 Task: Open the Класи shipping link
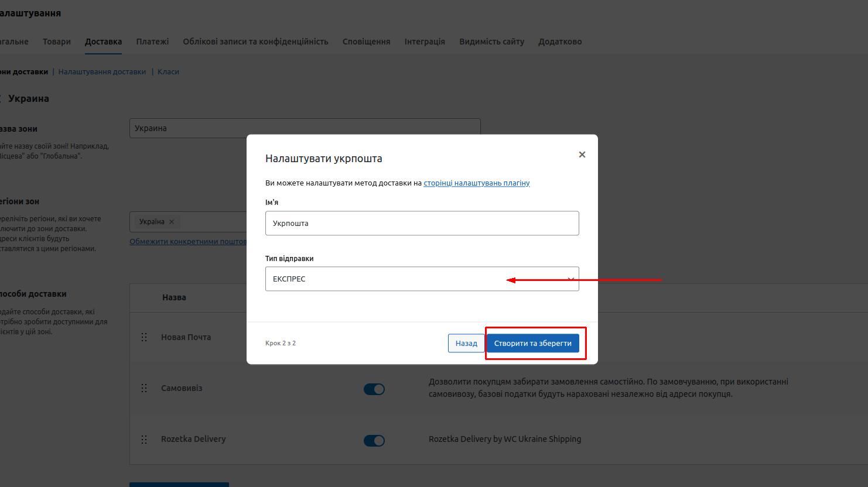click(168, 72)
